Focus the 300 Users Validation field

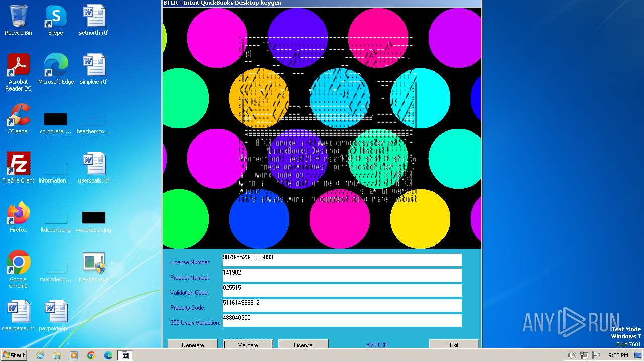click(342, 320)
